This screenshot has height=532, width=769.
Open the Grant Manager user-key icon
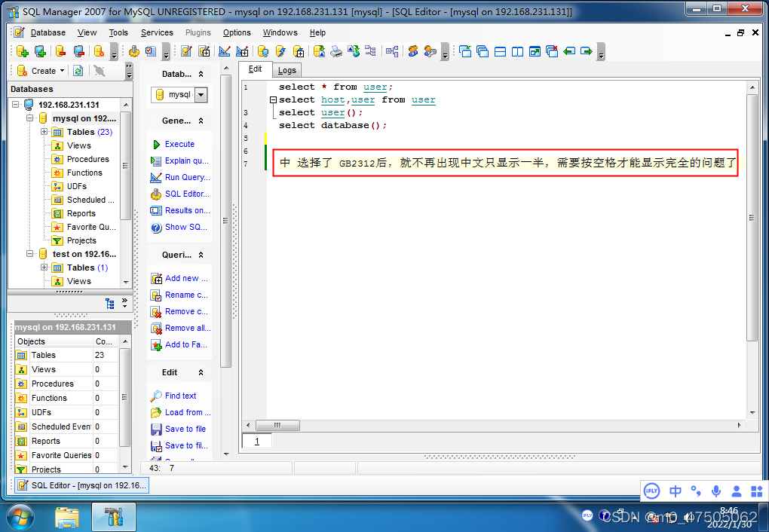430,51
